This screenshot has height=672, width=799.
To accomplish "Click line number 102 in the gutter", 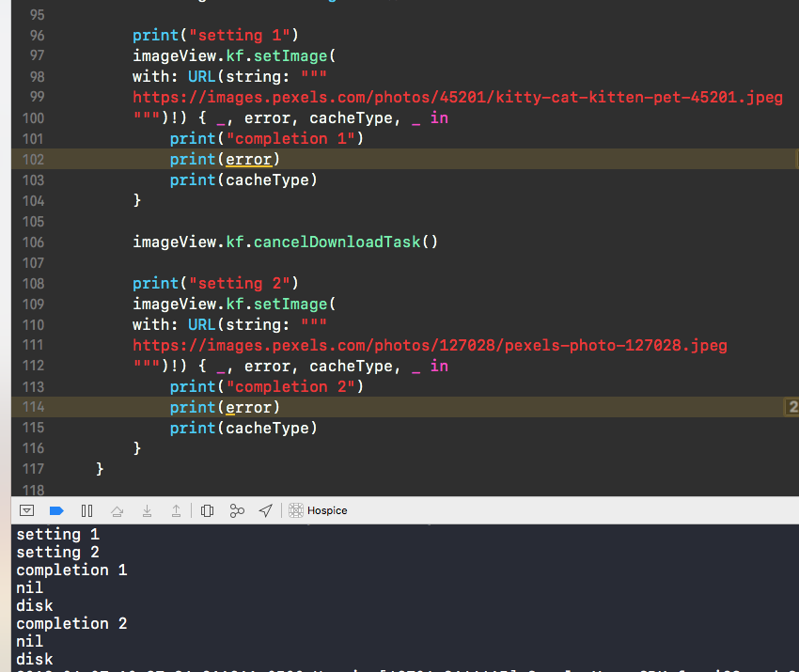I will [x=33, y=160].
